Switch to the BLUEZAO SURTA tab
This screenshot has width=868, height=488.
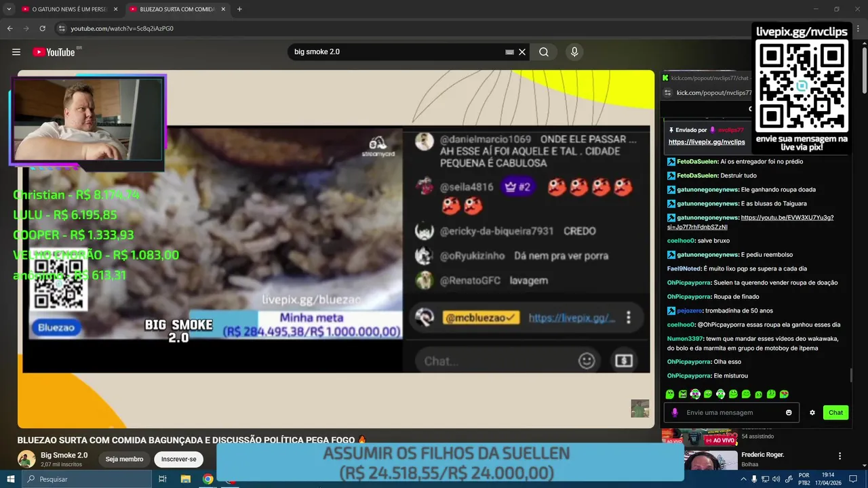[176, 9]
